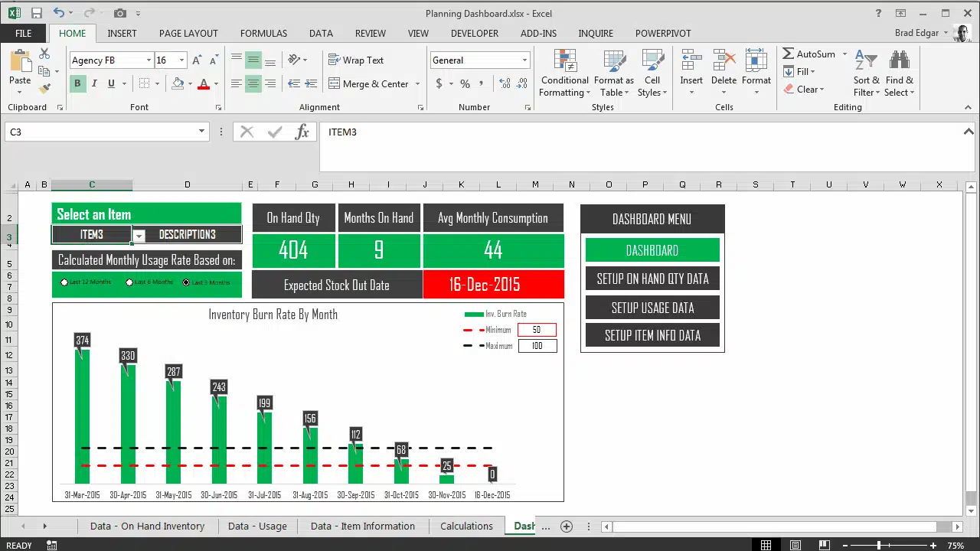Viewport: 980px width, 551px height.
Task: Click the zoom slider handle
Action: [x=879, y=545]
